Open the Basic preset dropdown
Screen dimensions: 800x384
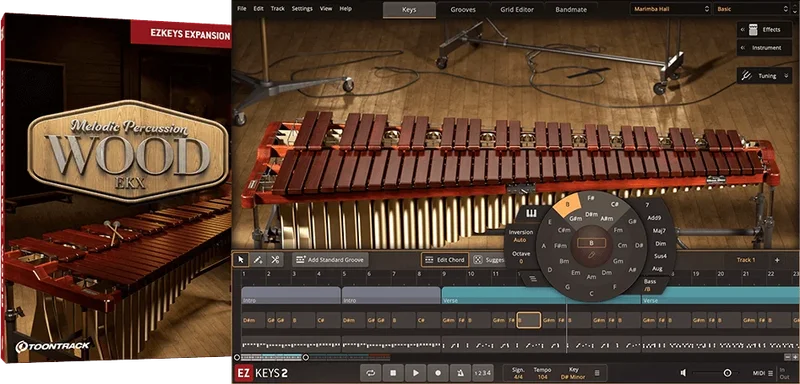tap(753, 9)
